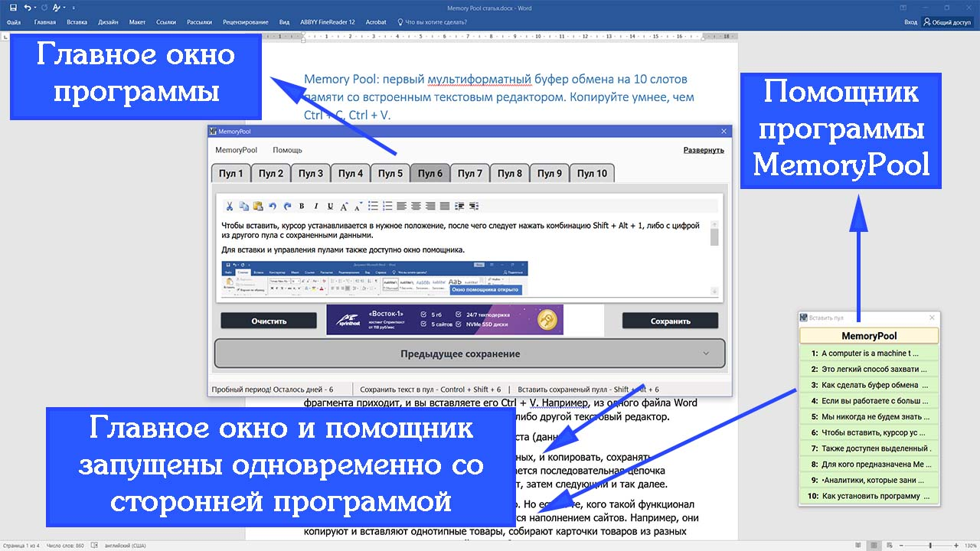
Task: Toggle underline formatting in MemoryPool editor
Action: [x=330, y=205]
